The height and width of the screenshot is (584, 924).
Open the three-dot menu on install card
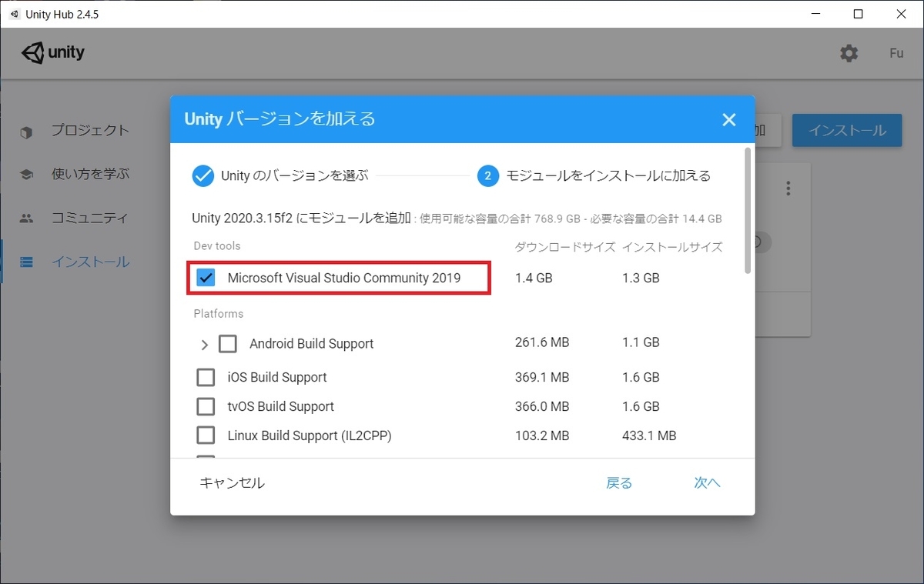[788, 188]
